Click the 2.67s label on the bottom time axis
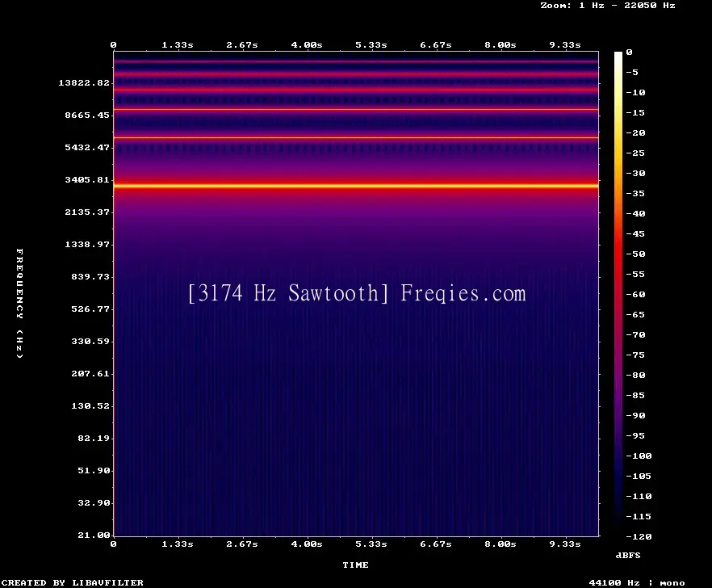Screen dimensions: 712x588 pyautogui.click(x=242, y=544)
